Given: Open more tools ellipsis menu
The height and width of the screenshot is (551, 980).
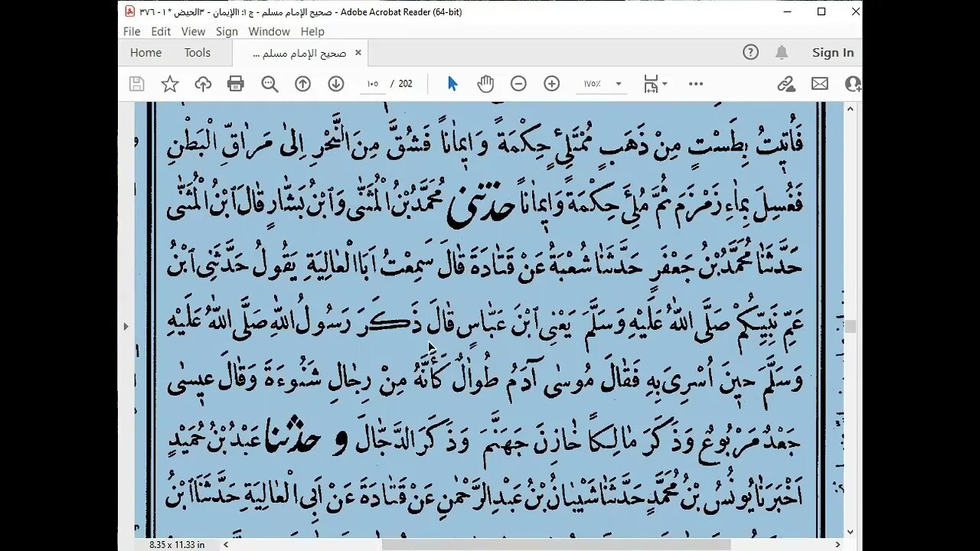Looking at the screenshot, I should pos(696,84).
